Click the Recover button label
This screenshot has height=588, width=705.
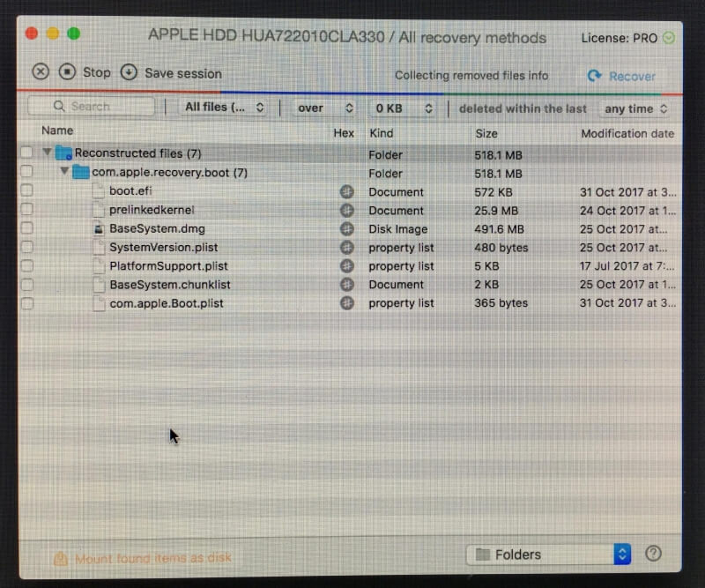(x=632, y=77)
